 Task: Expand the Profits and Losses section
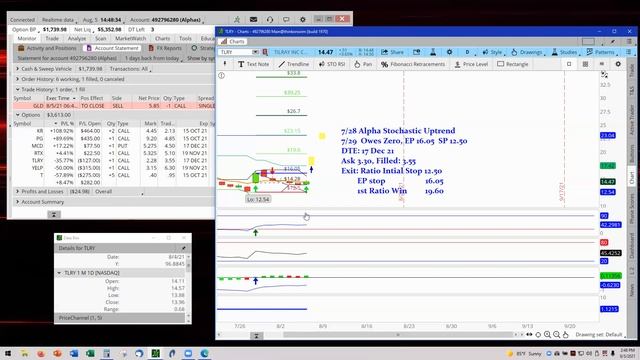18,191
